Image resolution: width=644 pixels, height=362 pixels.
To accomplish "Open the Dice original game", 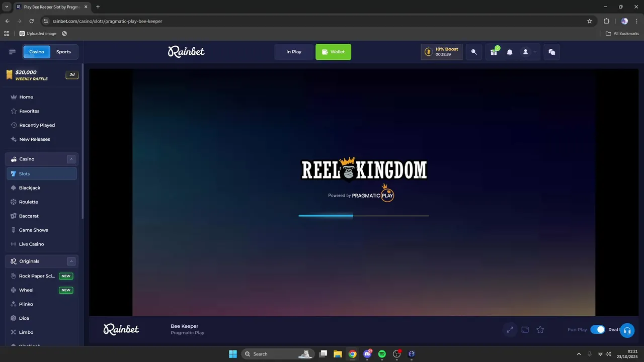I will point(42,318).
